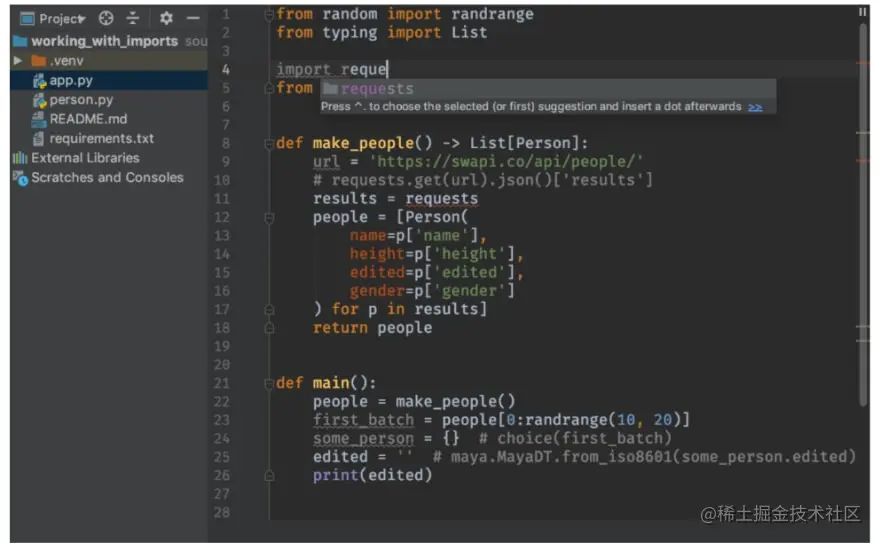Click the editor vertical scrollbar

coord(863,213)
